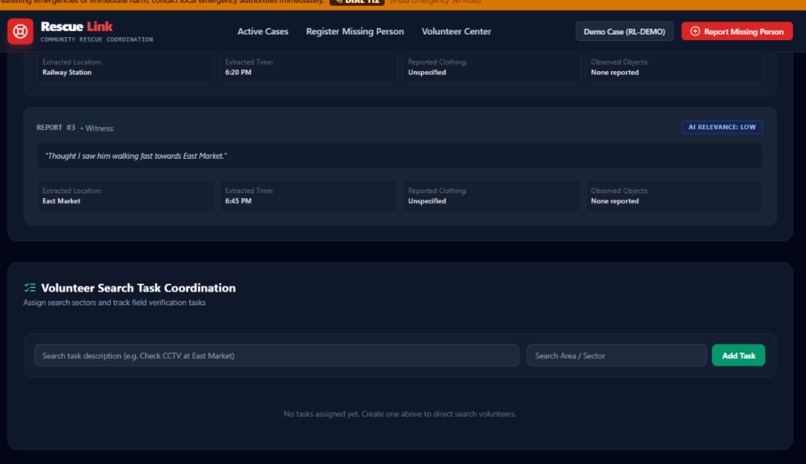Click the DIAL 112 emergency badge
806x464 pixels.
click(x=357, y=2)
